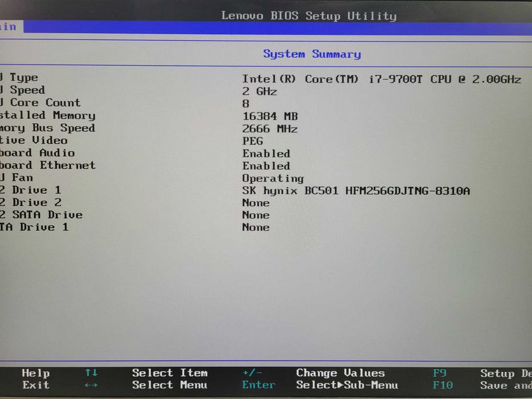Click the F9 key hint
The width and height of the screenshot is (532, 399).
pyautogui.click(x=440, y=373)
